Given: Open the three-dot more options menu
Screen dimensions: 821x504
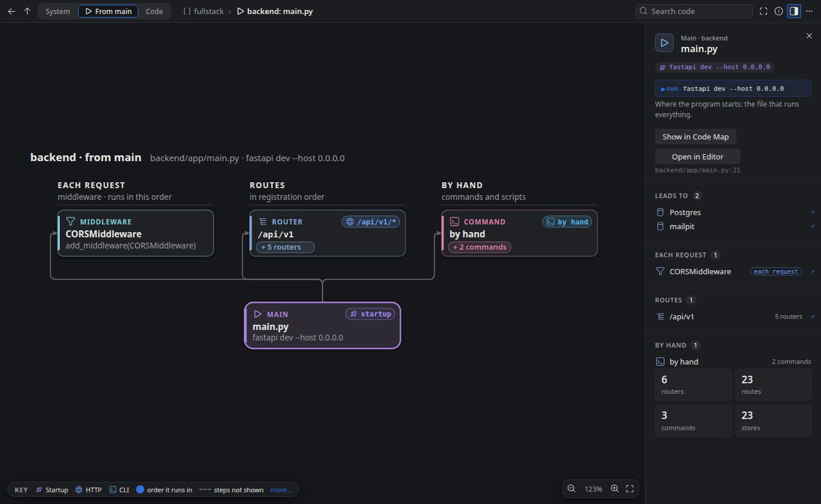Looking at the screenshot, I should tap(809, 11).
